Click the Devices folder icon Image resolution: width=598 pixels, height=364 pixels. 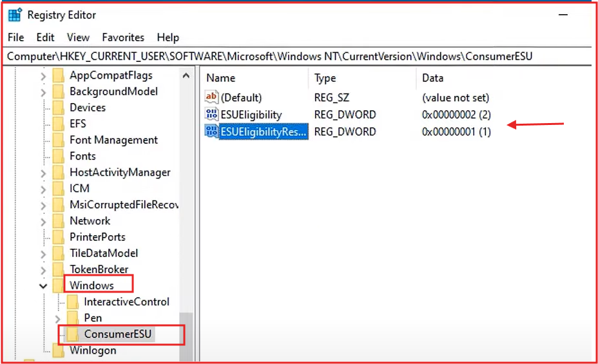pos(59,108)
